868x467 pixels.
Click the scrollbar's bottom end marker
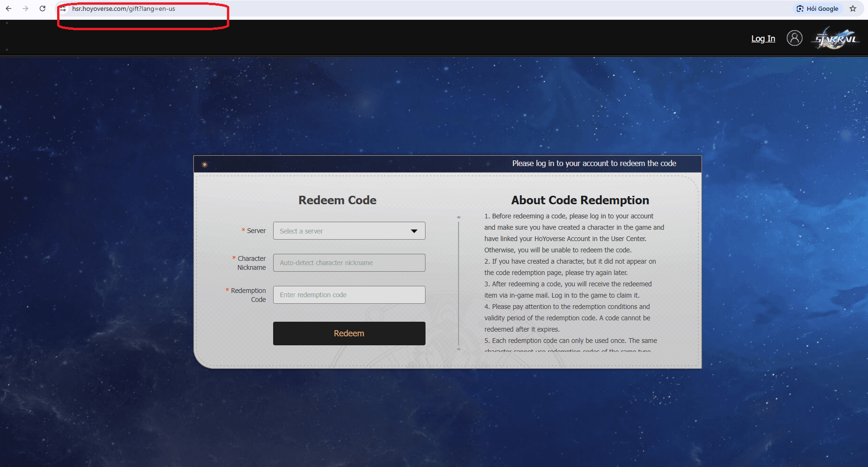click(459, 349)
